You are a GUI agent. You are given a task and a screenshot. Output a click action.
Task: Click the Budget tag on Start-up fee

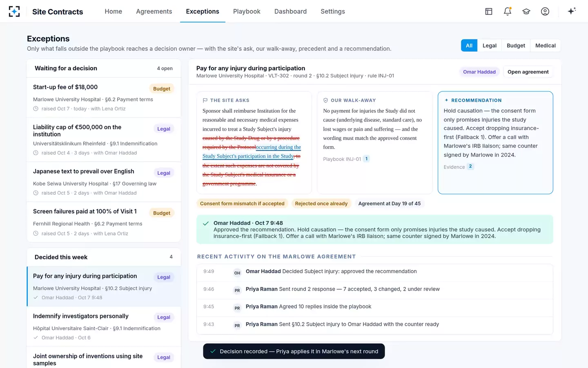click(162, 89)
